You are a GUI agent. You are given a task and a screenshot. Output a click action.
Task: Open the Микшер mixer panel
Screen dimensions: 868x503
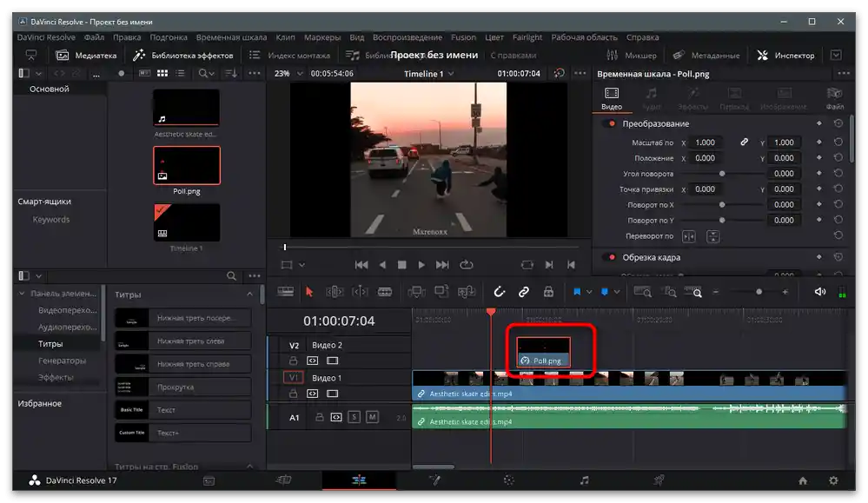pos(631,56)
